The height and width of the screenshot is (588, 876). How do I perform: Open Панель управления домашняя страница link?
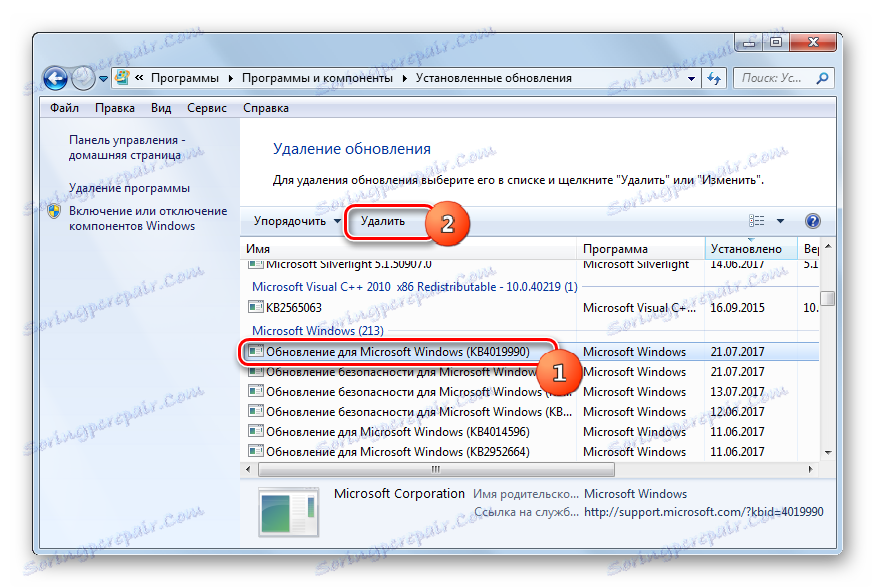coord(127,148)
